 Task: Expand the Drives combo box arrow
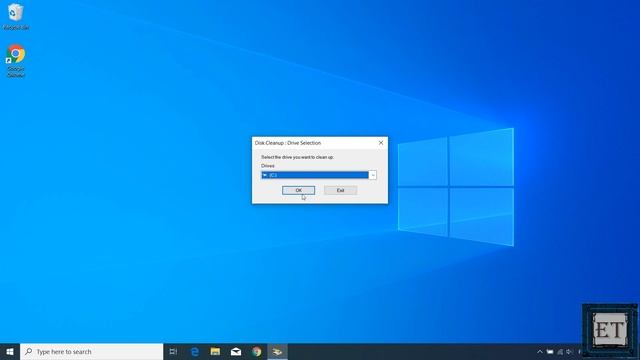[x=373, y=175]
